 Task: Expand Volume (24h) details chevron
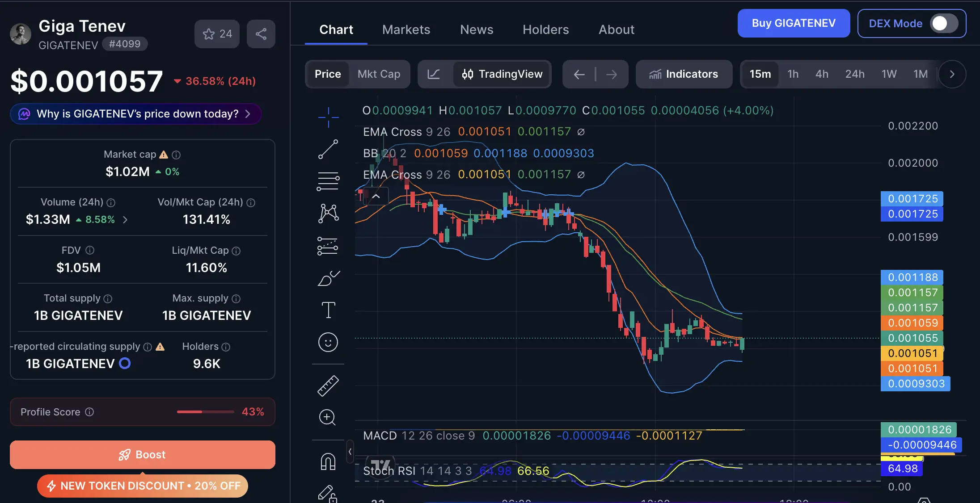[x=125, y=220]
